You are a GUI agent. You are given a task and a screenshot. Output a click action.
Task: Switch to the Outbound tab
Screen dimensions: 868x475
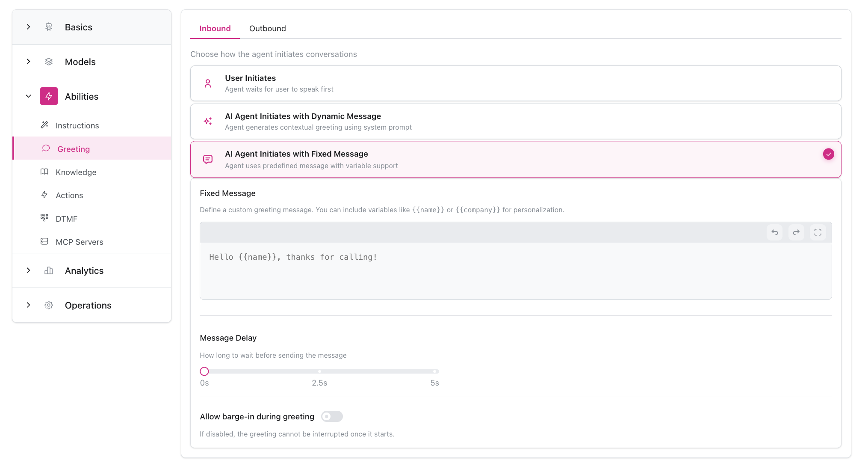(268, 28)
